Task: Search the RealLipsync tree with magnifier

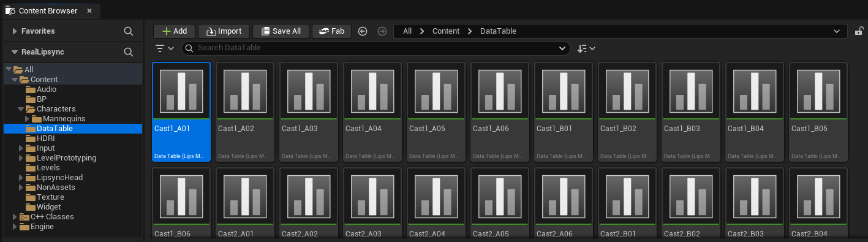Action: point(129,52)
